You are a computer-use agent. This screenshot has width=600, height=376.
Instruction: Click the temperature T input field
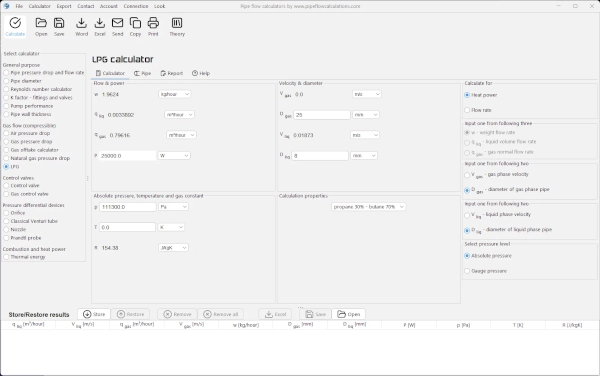point(127,227)
